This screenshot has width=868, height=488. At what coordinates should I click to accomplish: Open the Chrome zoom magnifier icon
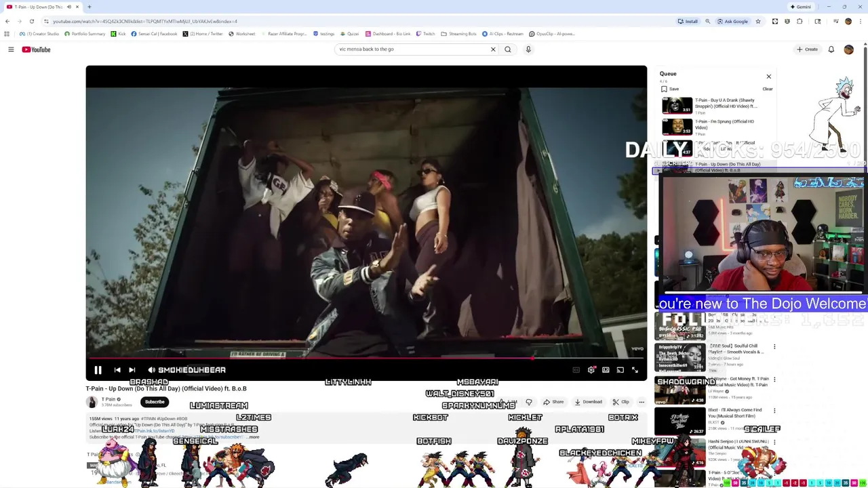[707, 21]
